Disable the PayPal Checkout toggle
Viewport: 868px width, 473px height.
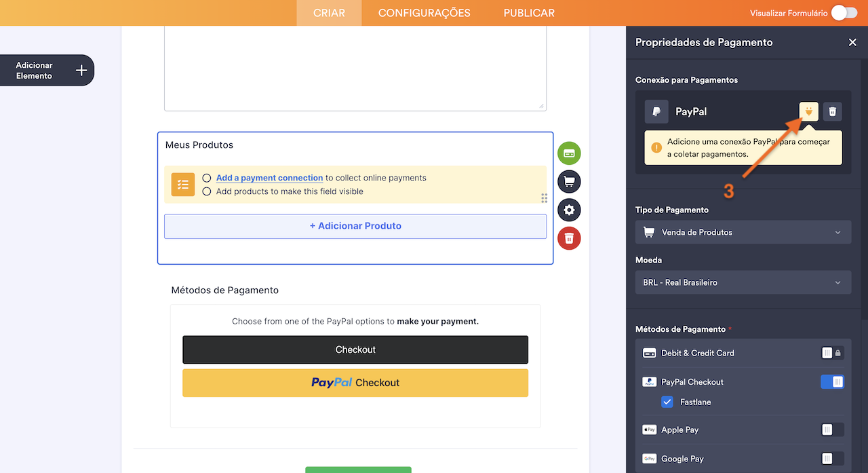(832, 381)
